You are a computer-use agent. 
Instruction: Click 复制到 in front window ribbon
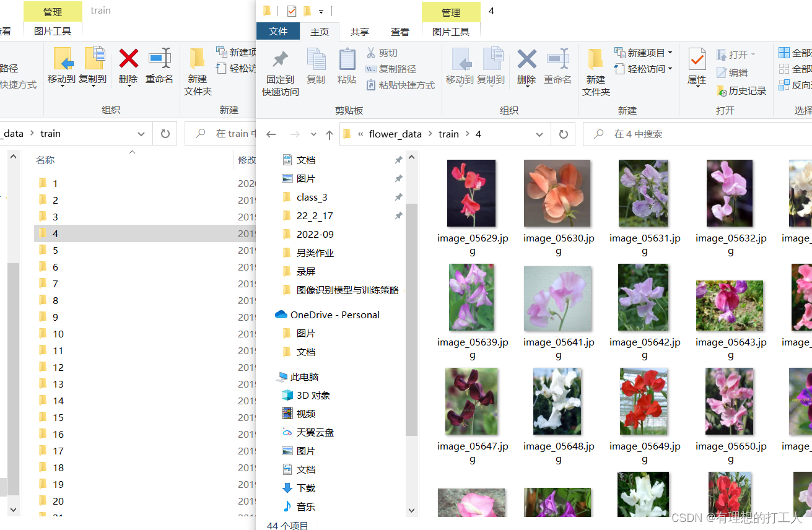pyautogui.click(x=491, y=66)
